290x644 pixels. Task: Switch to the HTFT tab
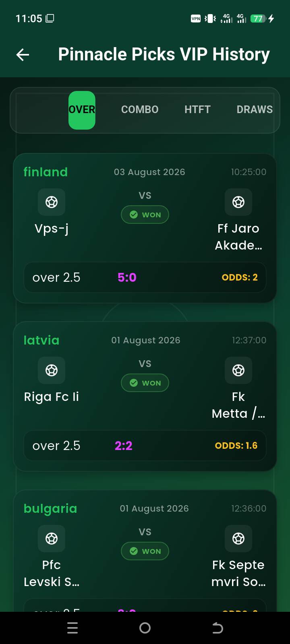pyautogui.click(x=197, y=109)
